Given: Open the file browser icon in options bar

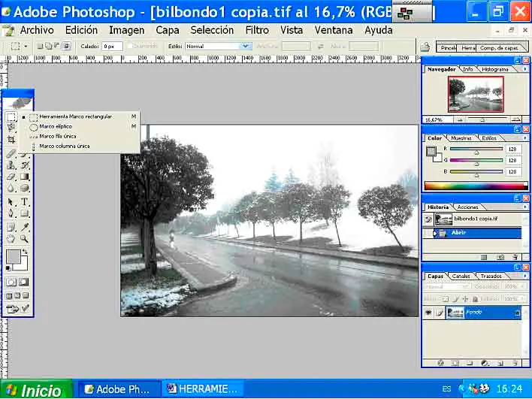Looking at the screenshot, I should coord(425,47).
